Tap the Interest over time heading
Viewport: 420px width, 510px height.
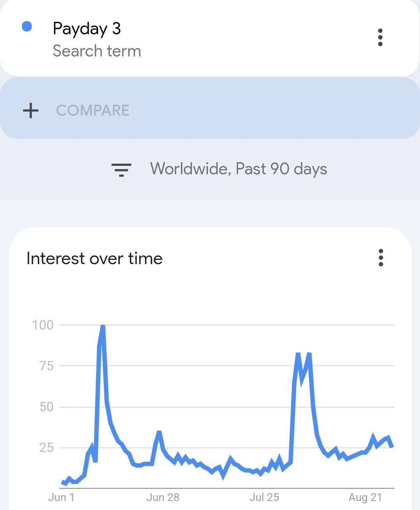pyautogui.click(x=95, y=258)
